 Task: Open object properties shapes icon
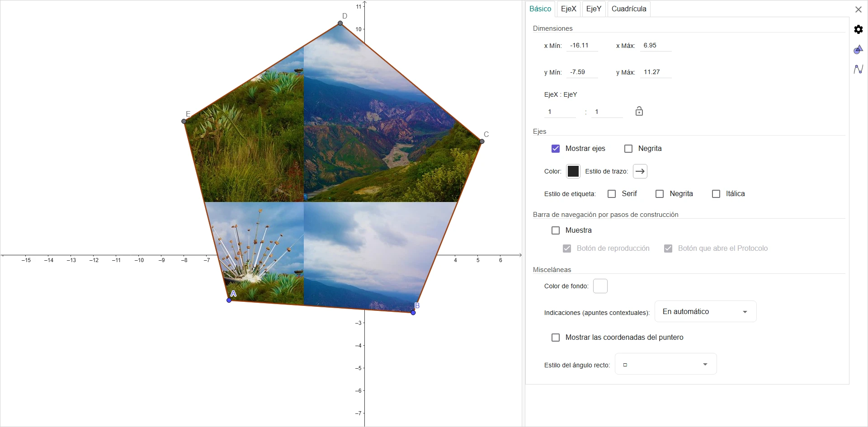pyautogui.click(x=858, y=49)
